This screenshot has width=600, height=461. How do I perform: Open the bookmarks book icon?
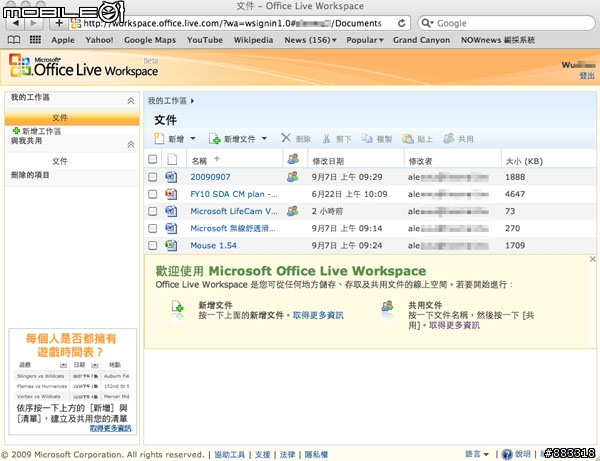[x=14, y=40]
